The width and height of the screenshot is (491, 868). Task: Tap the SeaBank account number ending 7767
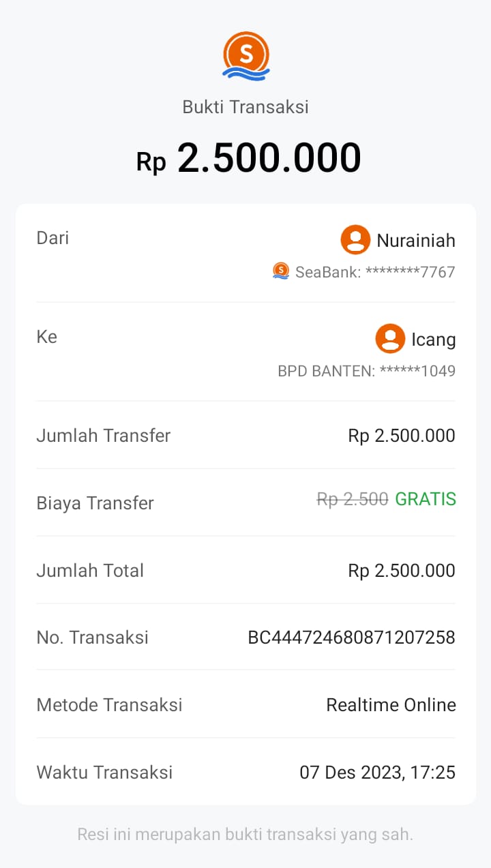375,272
